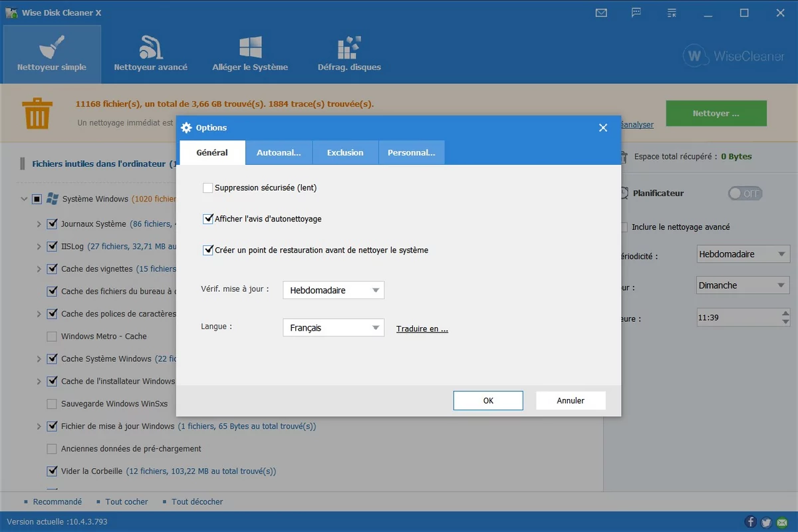798x532 pixels.
Task: Expand Fichier de mise à jour Windows
Action: tap(39, 426)
